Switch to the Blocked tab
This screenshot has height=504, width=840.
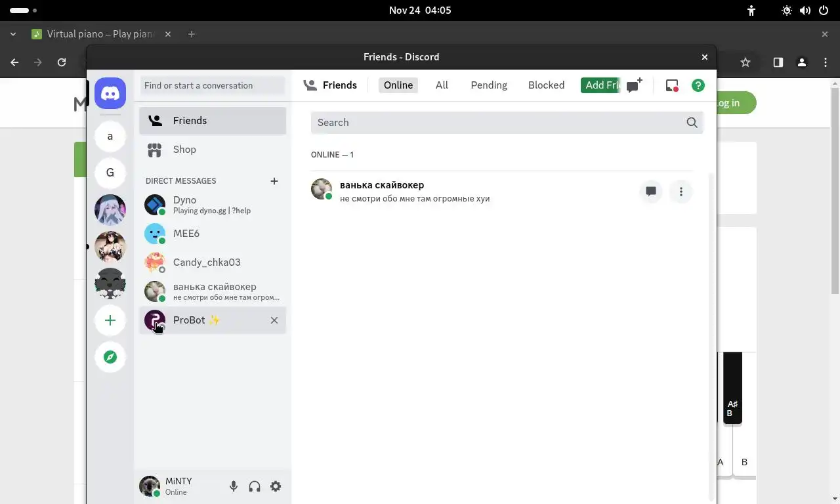[x=546, y=85]
